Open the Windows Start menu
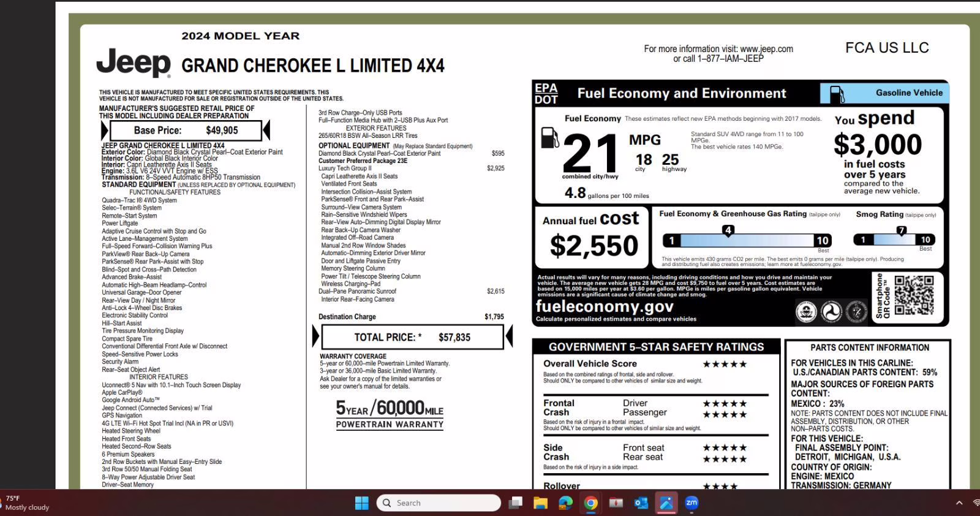 click(362, 503)
